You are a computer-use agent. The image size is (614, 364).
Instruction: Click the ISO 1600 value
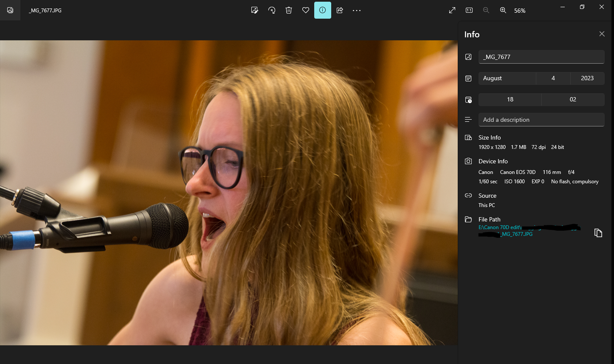[515, 182]
